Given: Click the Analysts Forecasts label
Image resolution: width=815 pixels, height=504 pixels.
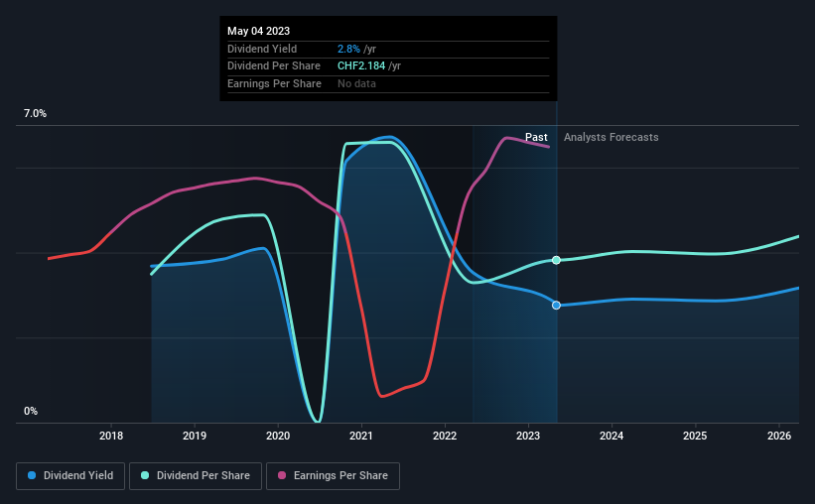Looking at the screenshot, I should pos(611,137).
